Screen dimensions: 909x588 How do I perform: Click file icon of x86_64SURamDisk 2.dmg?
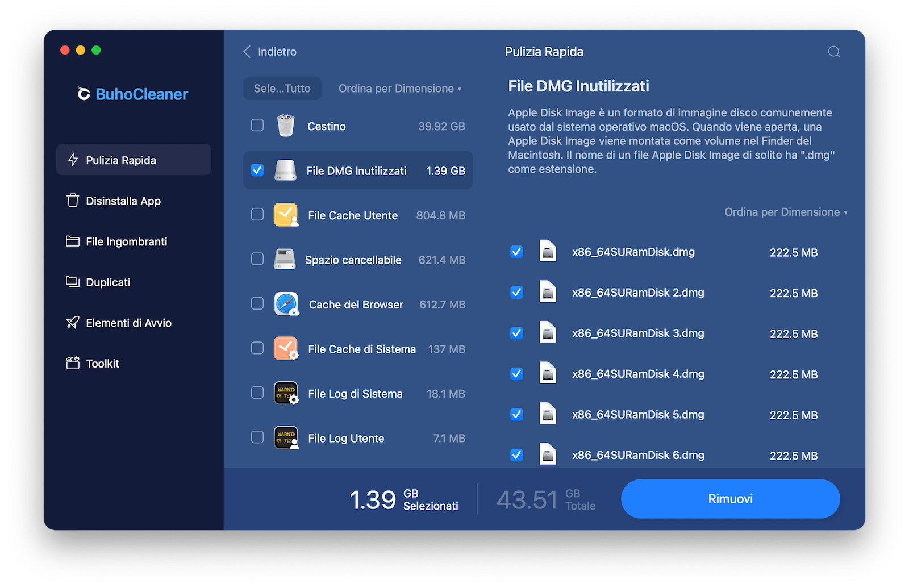pyautogui.click(x=548, y=292)
